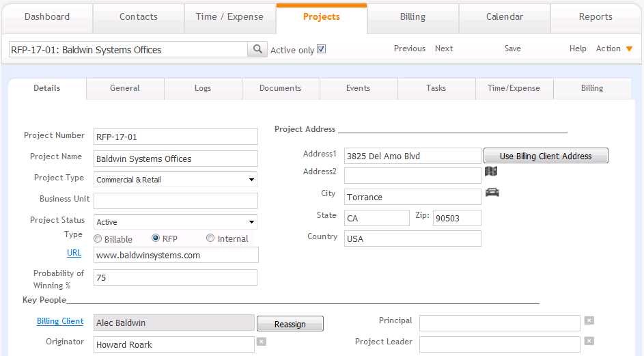The width and height of the screenshot is (644, 356).
Task: Click the Reassign button
Action: (290, 323)
